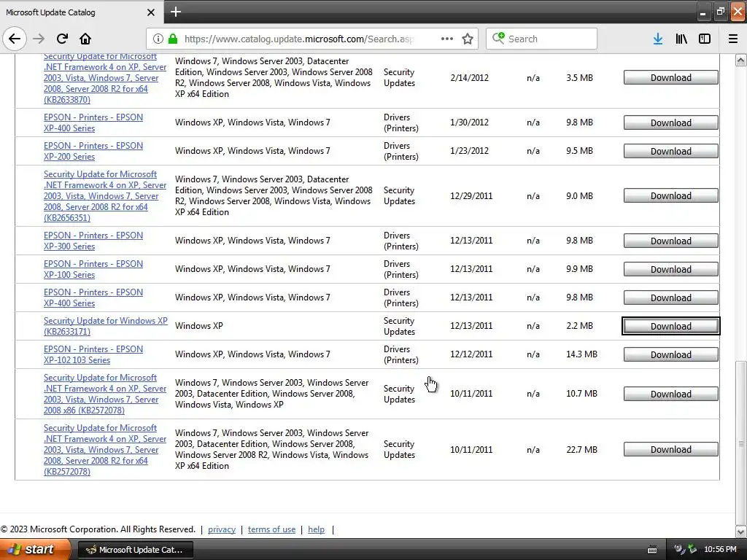Download the EPSON XP-100 Series driver
The image size is (747, 560).
point(671,269)
